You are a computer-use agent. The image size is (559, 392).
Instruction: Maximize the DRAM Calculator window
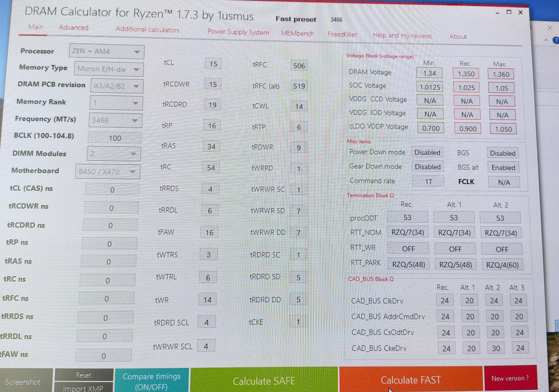[x=509, y=12]
